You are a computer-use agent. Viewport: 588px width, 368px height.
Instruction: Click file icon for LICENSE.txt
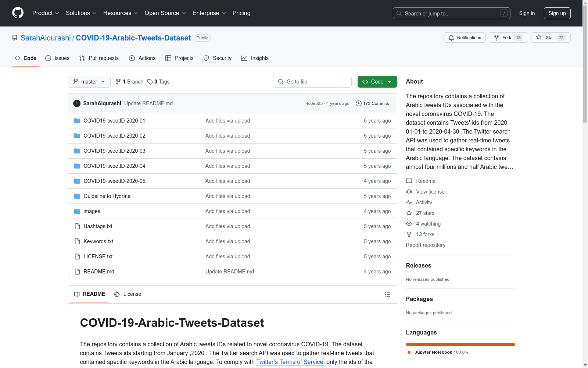(x=77, y=256)
